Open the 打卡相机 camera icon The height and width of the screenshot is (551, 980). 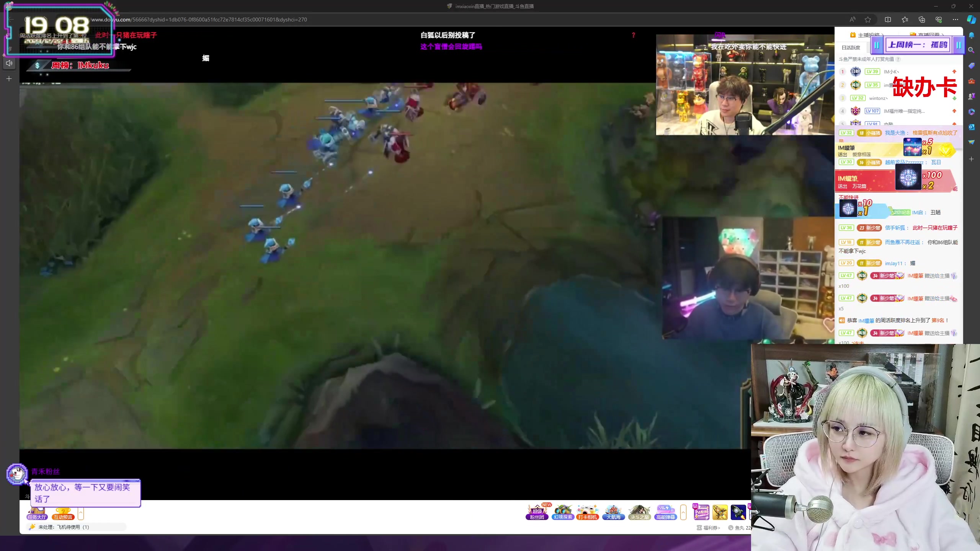588,512
